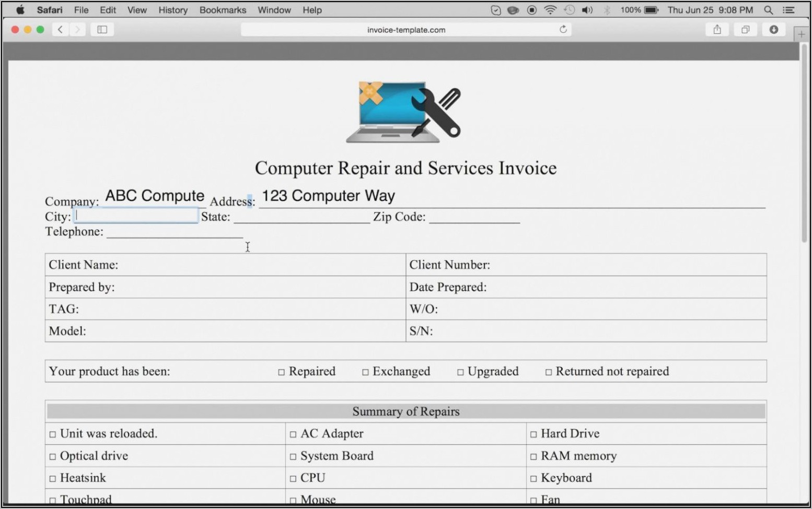812x509 pixels.
Task: Check the Repaired checkbox
Action: pos(281,372)
